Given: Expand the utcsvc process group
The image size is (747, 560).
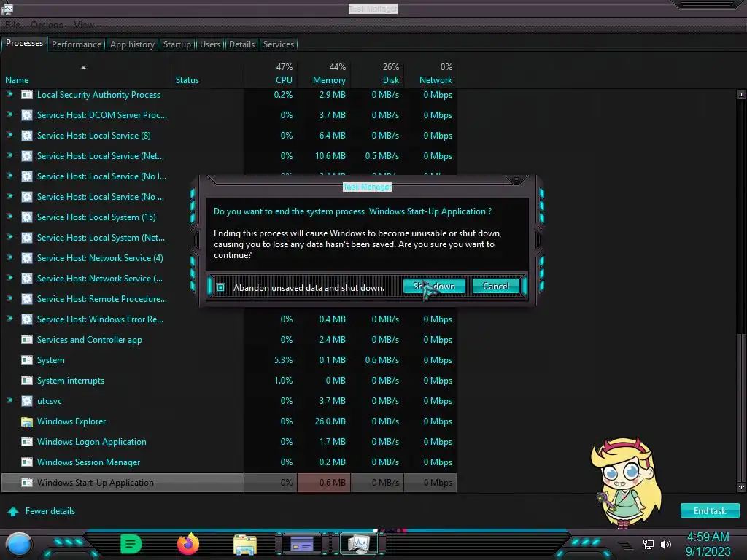Looking at the screenshot, I should coord(9,400).
